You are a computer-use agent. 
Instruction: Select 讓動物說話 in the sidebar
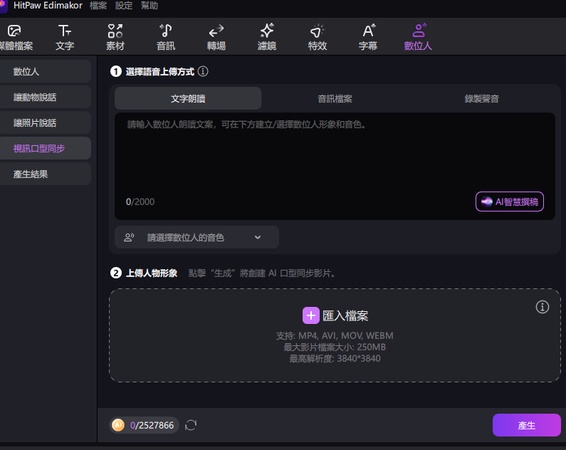click(x=45, y=97)
